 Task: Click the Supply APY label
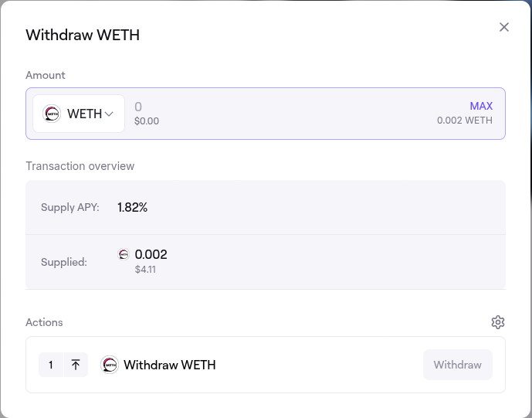(x=70, y=207)
